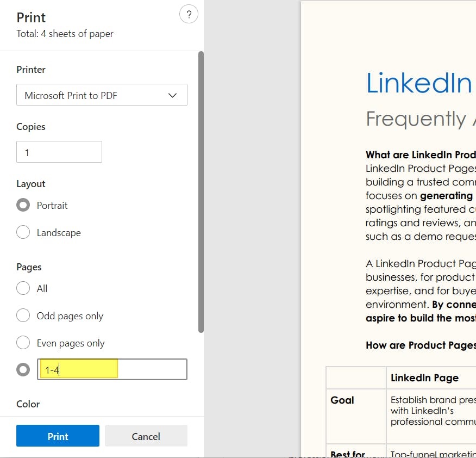Cancel the print dialog
Screen dimensions: 476x458
click(x=146, y=436)
